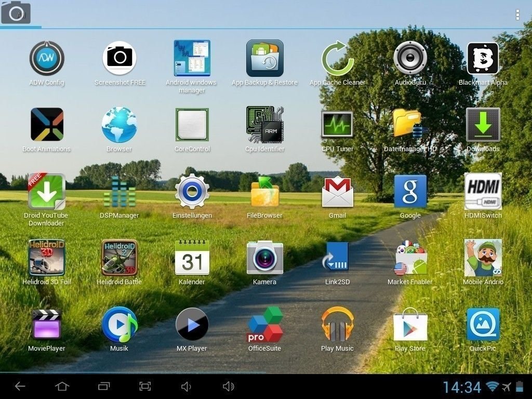Open OfficeSuite pro
The height and width of the screenshot is (399, 532).
pyautogui.click(x=264, y=324)
